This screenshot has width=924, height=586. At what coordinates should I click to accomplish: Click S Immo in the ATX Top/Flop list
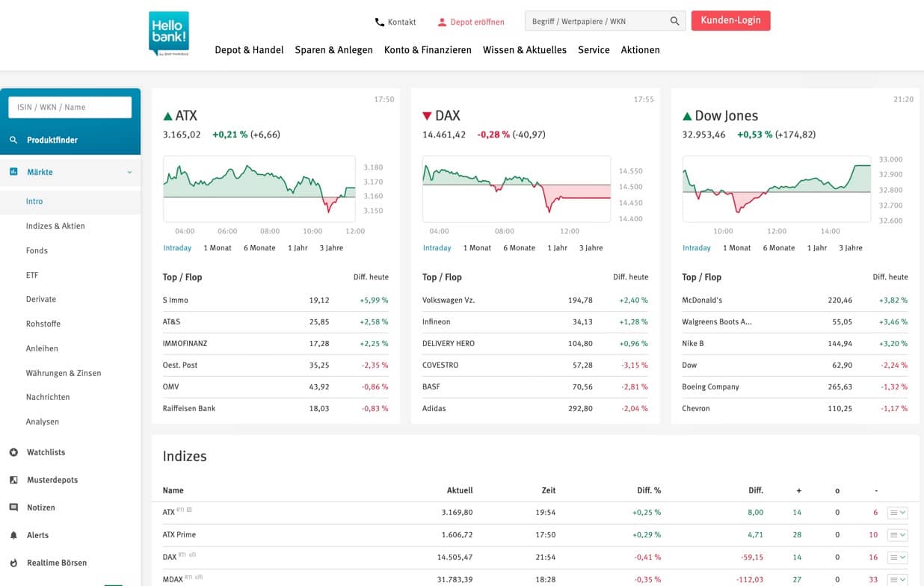click(x=176, y=300)
